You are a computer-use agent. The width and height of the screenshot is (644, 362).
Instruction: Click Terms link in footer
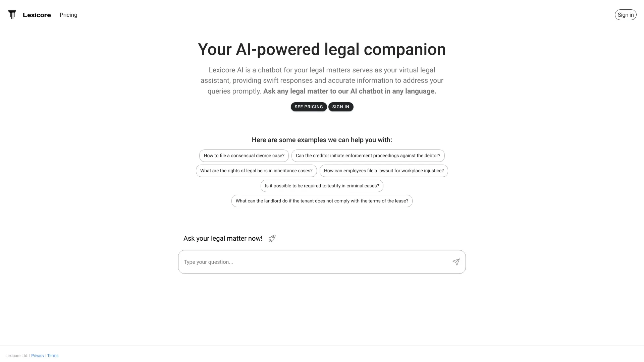point(53,355)
